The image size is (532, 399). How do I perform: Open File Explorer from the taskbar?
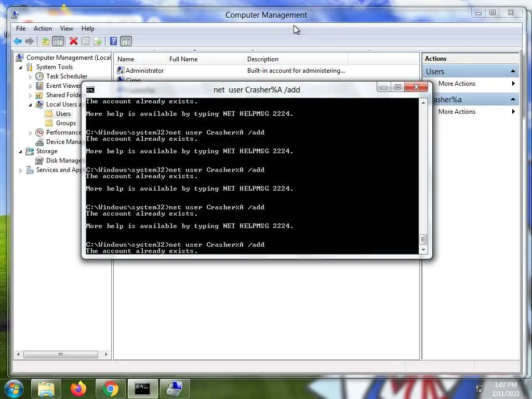point(46,389)
